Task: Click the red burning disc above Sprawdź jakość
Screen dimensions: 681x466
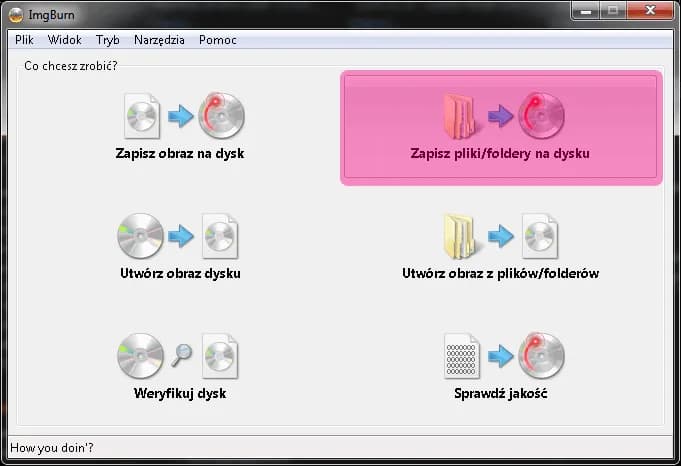Action: point(541,356)
